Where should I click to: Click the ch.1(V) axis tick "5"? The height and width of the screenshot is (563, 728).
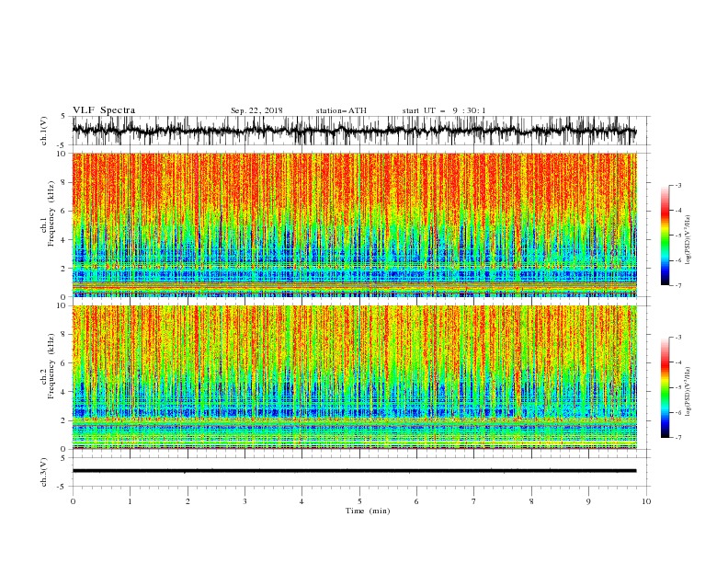point(63,116)
